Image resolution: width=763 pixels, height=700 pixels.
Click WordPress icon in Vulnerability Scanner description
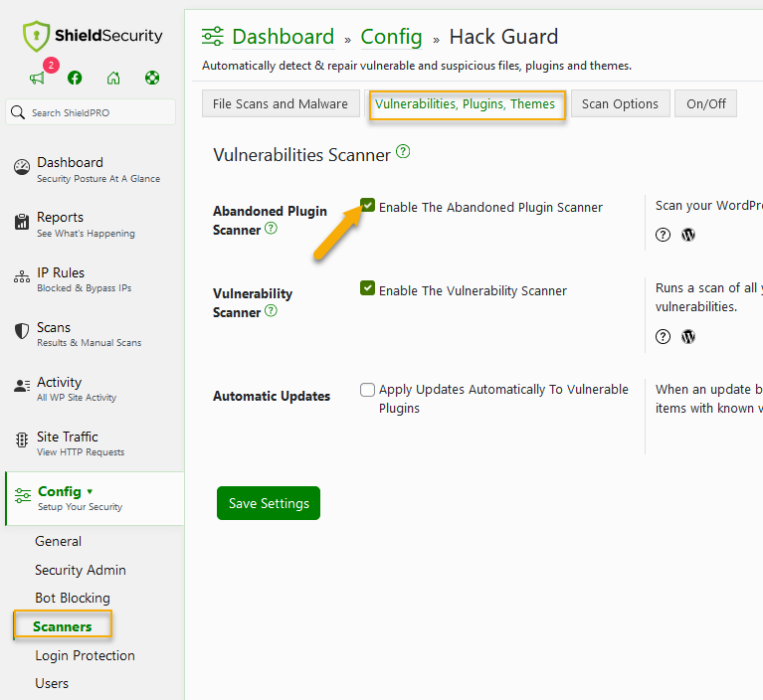pyautogui.click(x=688, y=337)
